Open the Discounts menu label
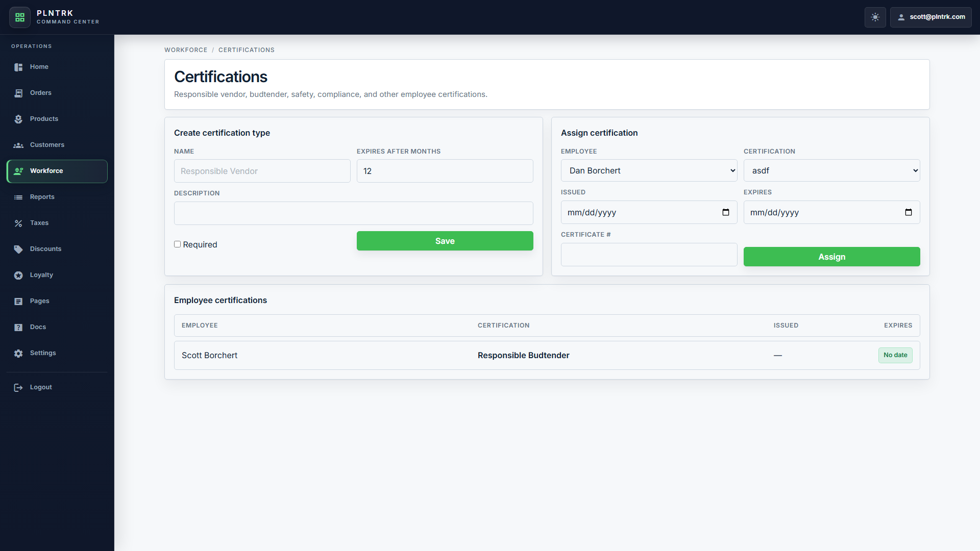The width and height of the screenshot is (980, 551). coord(45,249)
